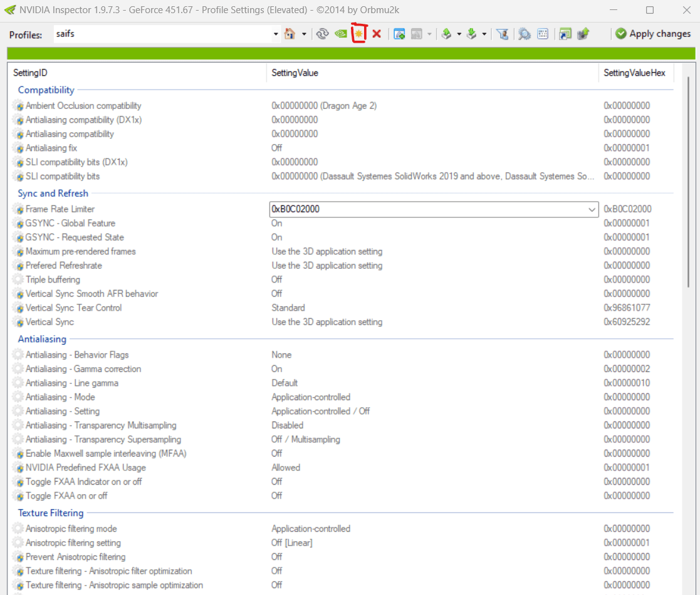This screenshot has width=700, height=595.
Task: Open the profile search magnifier icon
Action: click(x=524, y=34)
